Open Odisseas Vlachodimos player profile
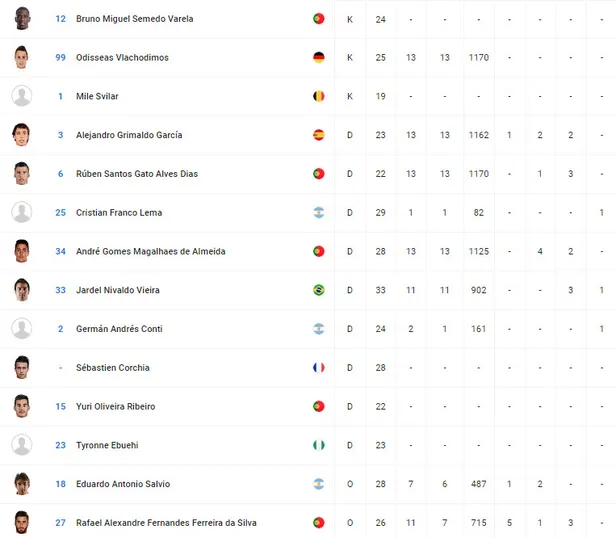The image size is (616, 538). (122, 58)
